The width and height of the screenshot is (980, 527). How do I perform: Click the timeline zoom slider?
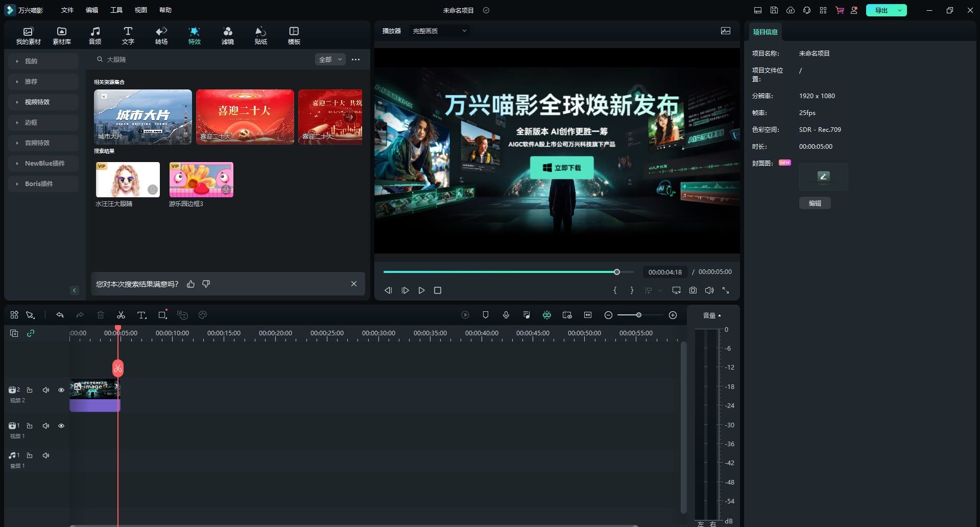point(640,315)
